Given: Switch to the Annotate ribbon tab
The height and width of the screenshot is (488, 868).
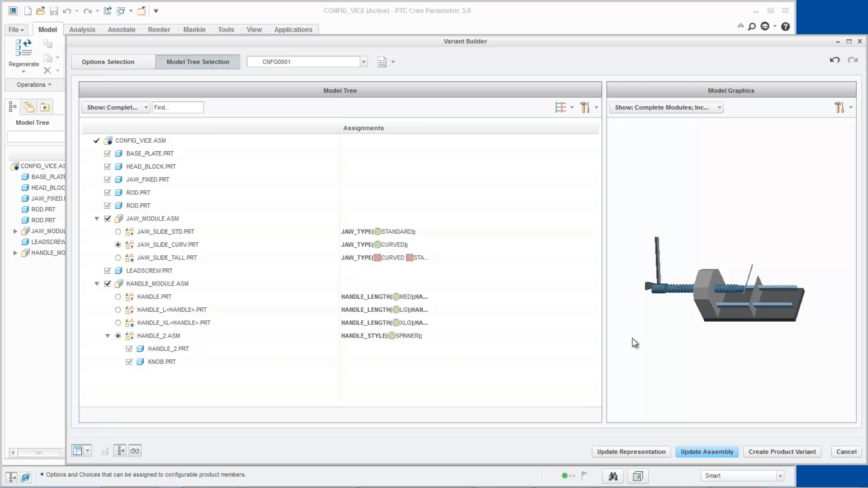Looking at the screenshot, I should 122,30.
